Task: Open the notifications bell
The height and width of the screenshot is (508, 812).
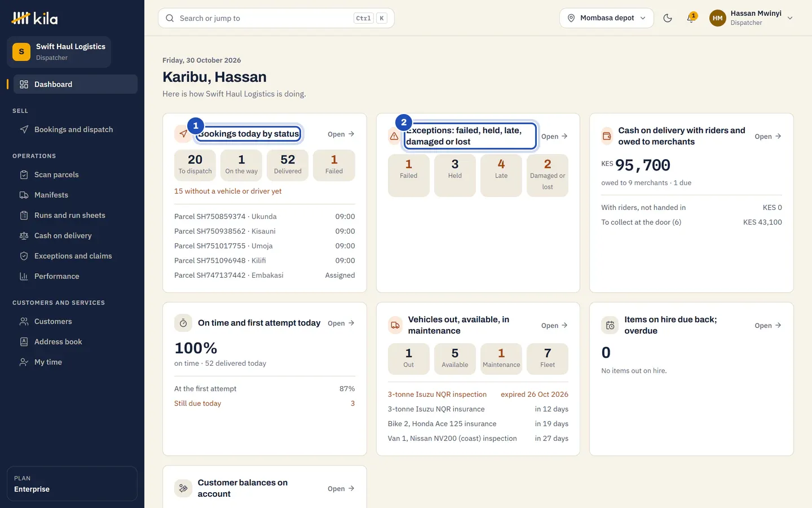Action: (x=691, y=18)
